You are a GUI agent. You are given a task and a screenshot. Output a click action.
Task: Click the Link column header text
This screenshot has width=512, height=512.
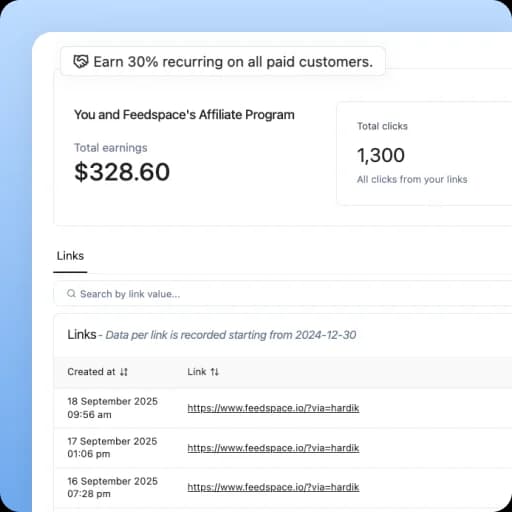point(197,372)
